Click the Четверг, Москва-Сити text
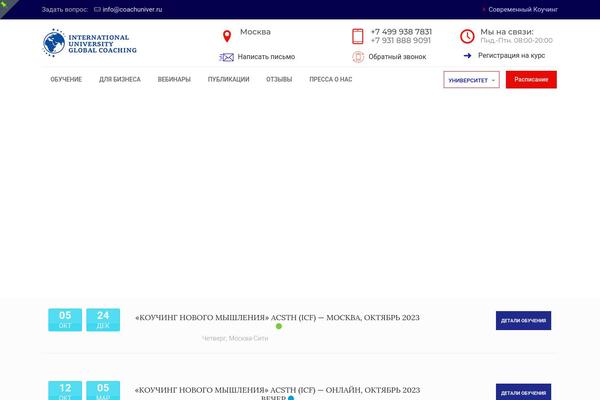This screenshot has width=600, height=400. [x=235, y=338]
